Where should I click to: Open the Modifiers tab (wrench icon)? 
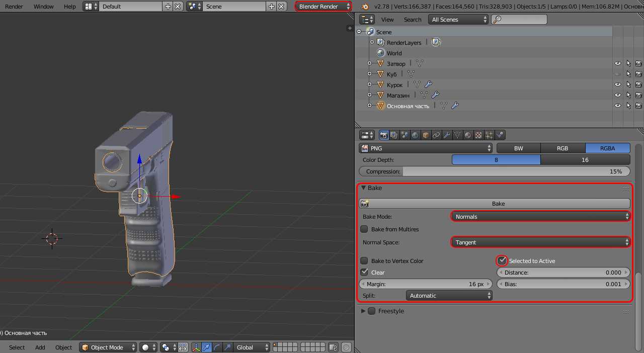click(447, 135)
